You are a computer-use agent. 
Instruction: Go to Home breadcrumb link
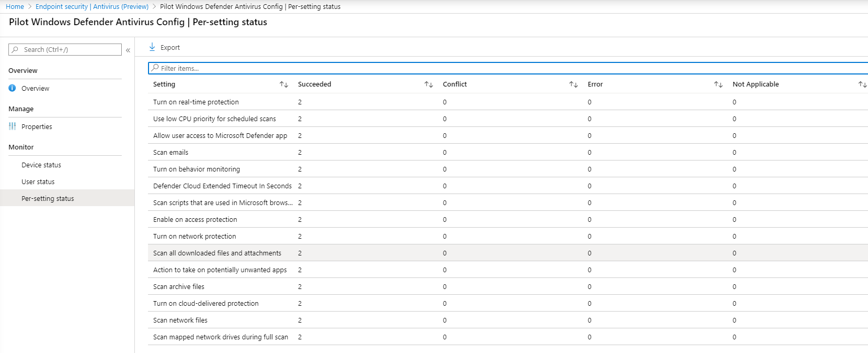click(x=15, y=7)
